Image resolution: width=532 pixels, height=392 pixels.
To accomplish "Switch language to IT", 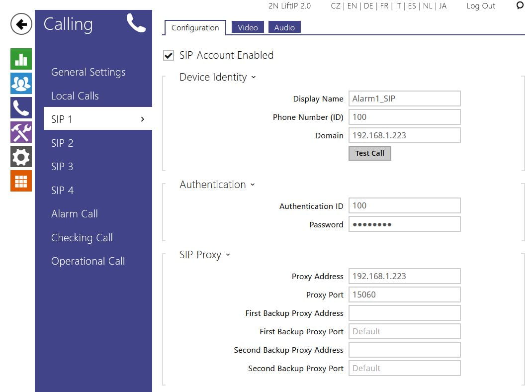I will click(398, 6).
